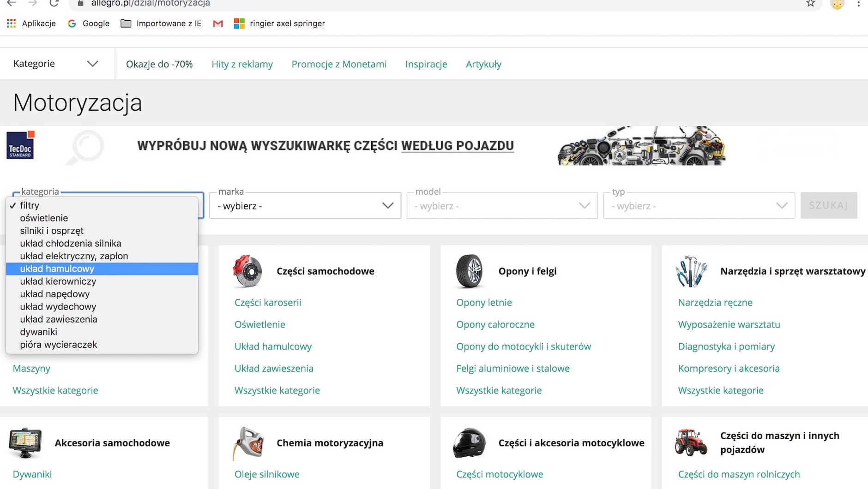The width and height of the screenshot is (868, 489).
Task: Select pióra wycieraczek option
Action: 102,345
